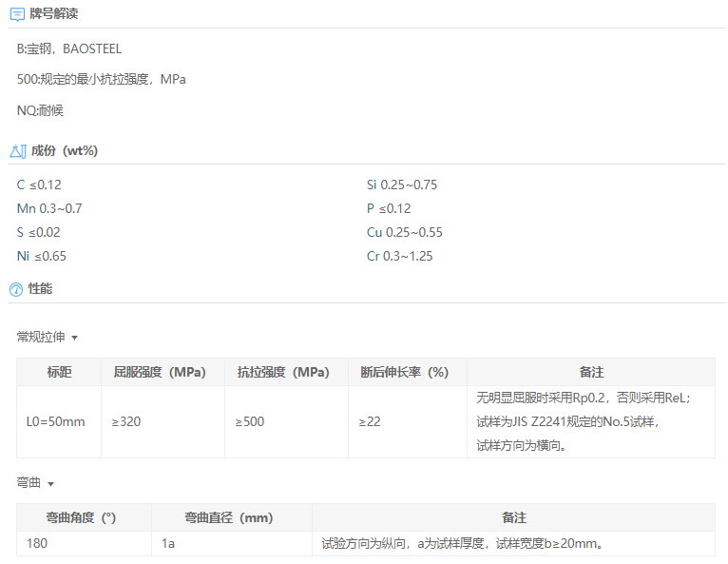Click the 屈服强度 (MPa) column header
The height and width of the screenshot is (564, 728).
(x=163, y=372)
